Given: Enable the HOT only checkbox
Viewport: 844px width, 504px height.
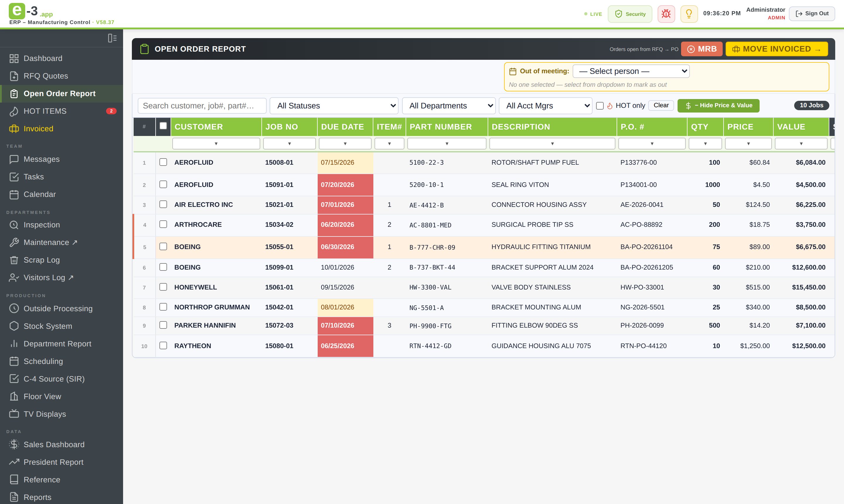Looking at the screenshot, I should click(600, 105).
